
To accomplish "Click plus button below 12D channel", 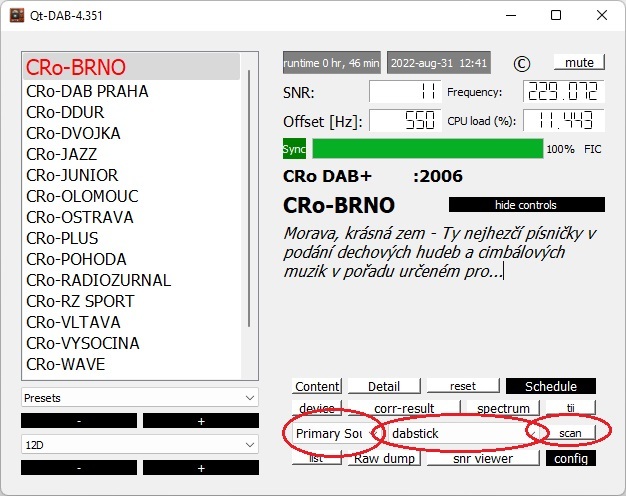I will (x=201, y=468).
